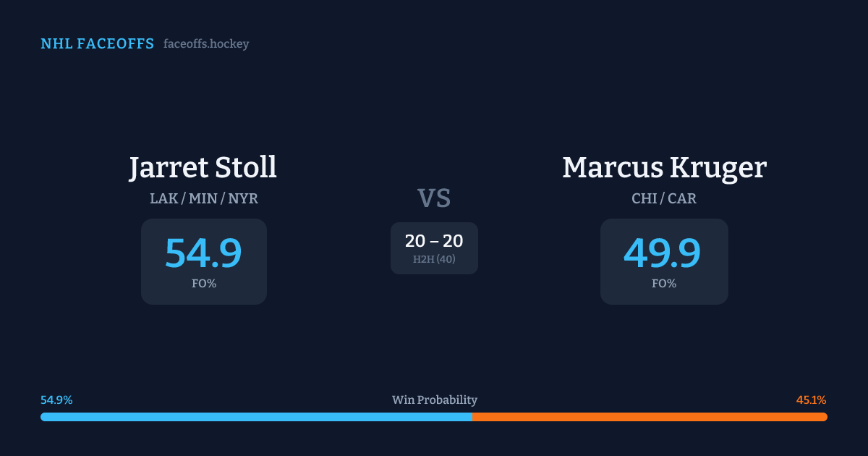Click Stoll's 54.9 faceoff percentage value
The width and height of the screenshot is (868, 456).
coord(203,253)
